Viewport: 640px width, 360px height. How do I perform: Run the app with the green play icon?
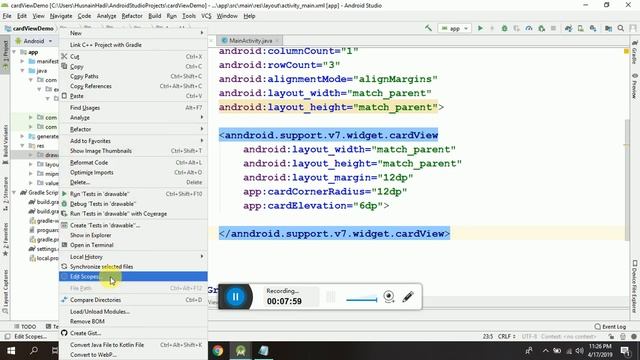[480, 28]
